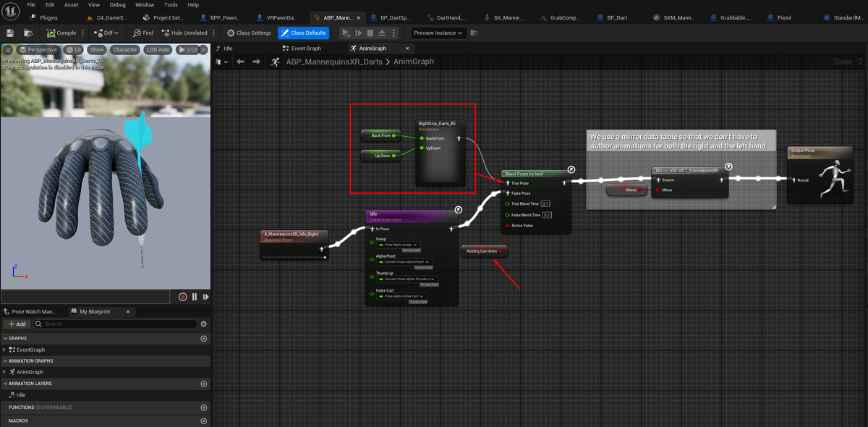Screen dimensions: 868x427
Task: Click the green Add button
Action: coord(17,324)
